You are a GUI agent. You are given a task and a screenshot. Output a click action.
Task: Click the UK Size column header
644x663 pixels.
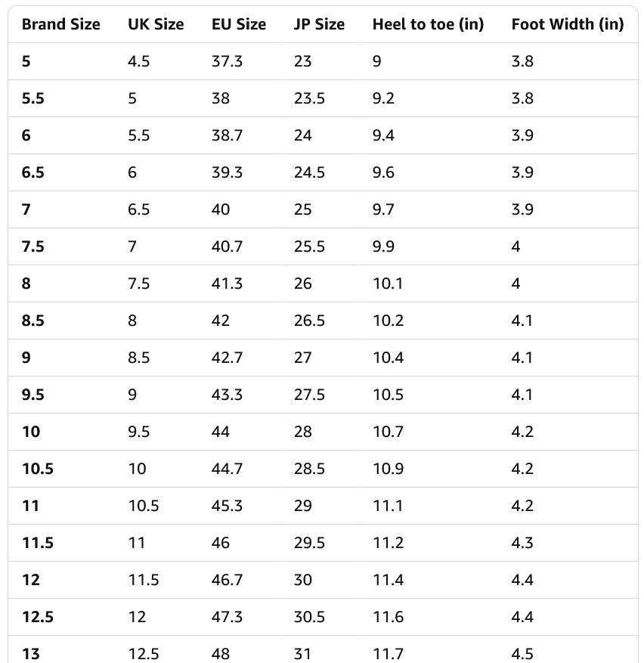pyautogui.click(x=156, y=24)
